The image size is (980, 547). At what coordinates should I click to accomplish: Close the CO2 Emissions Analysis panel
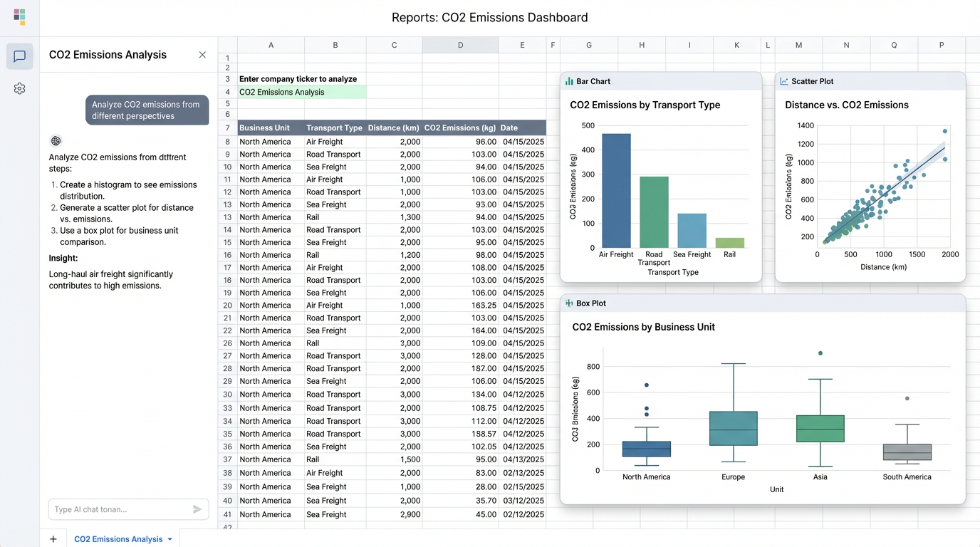pyautogui.click(x=202, y=55)
